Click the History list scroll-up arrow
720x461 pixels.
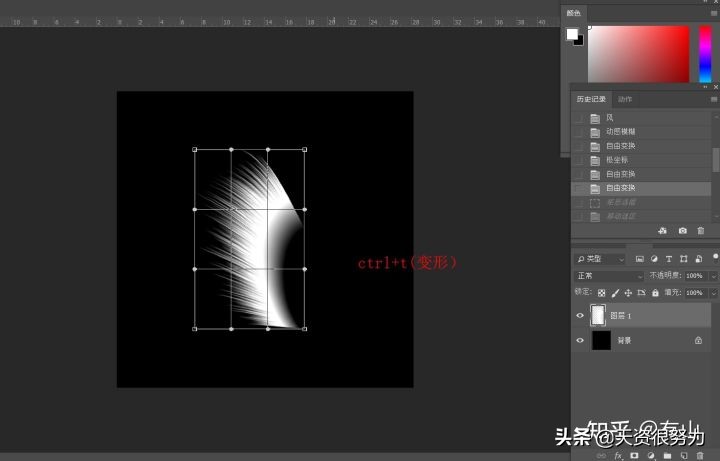click(716, 116)
